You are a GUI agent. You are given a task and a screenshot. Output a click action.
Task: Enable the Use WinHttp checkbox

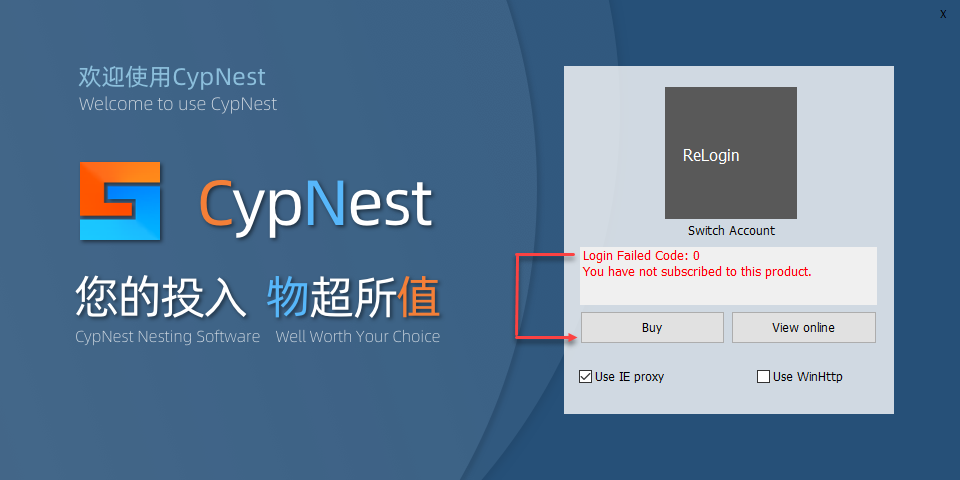tap(763, 377)
